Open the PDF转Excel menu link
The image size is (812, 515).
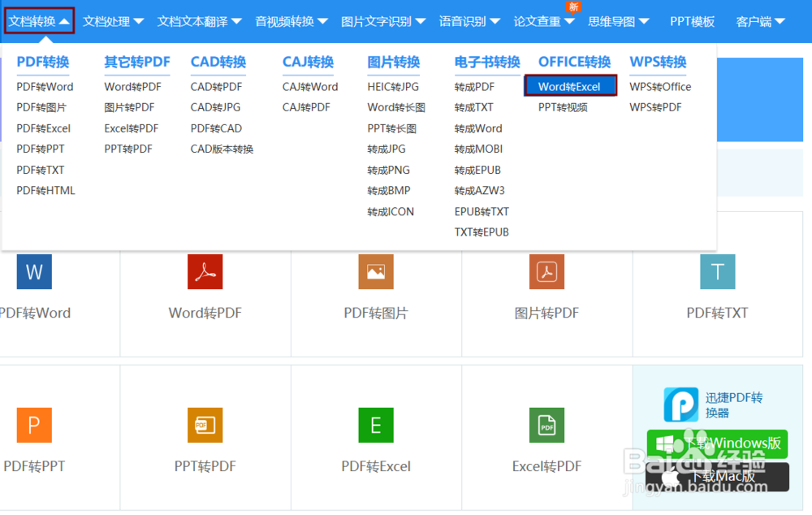pyautogui.click(x=44, y=128)
